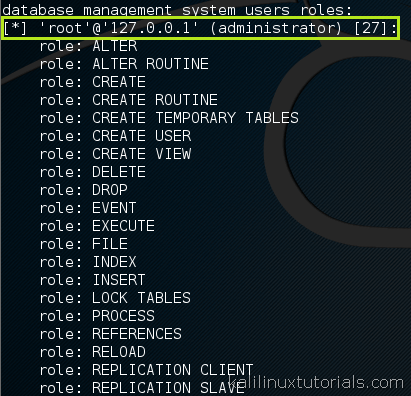Click the 'role: CREATE USER' line
The width and height of the screenshot is (411, 396).
click(115, 136)
